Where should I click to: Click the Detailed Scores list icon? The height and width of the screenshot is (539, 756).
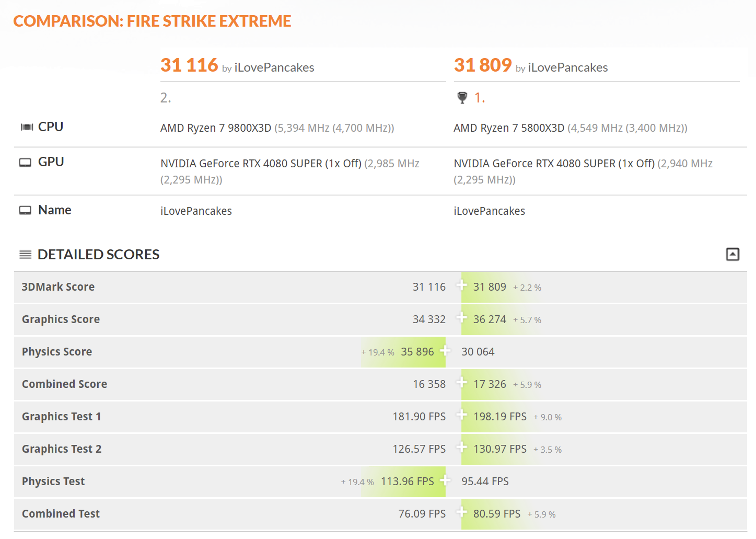point(25,255)
